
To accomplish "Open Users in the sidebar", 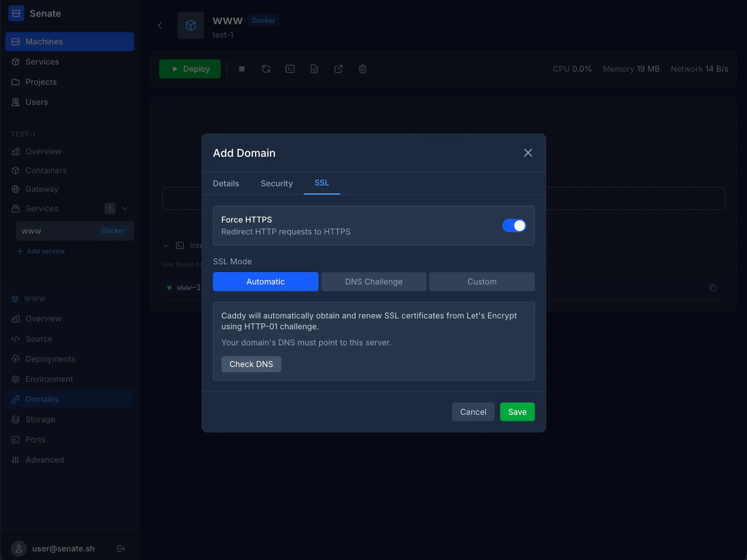I will (69, 102).
